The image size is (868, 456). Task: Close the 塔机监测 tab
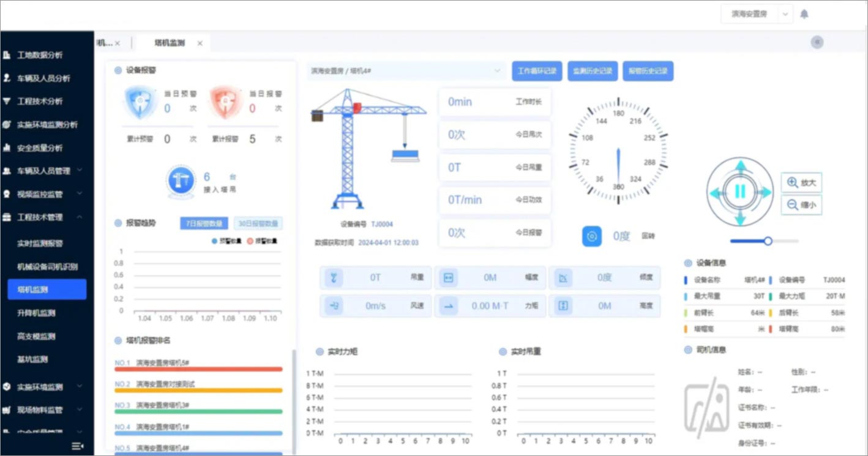click(x=200, y=43)
